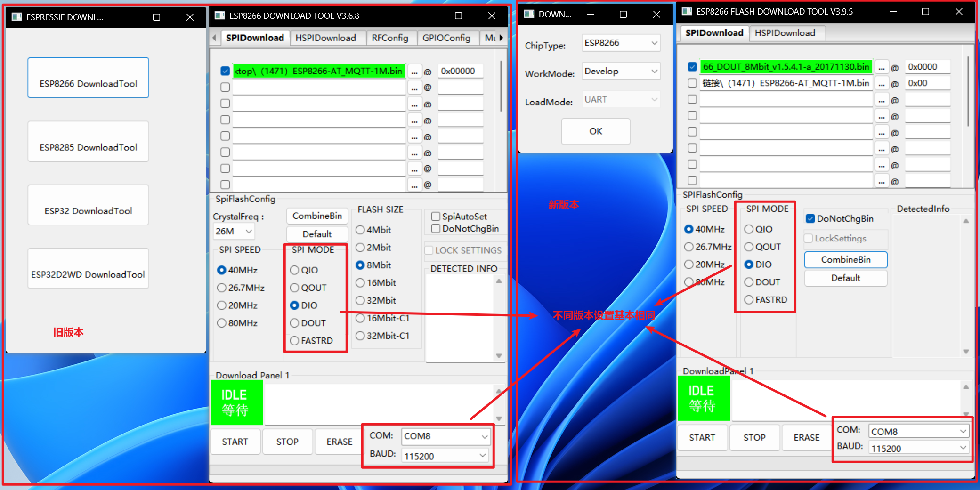Select 16Mbit flash size
The image size is (980, 490).
click(376, 283)
